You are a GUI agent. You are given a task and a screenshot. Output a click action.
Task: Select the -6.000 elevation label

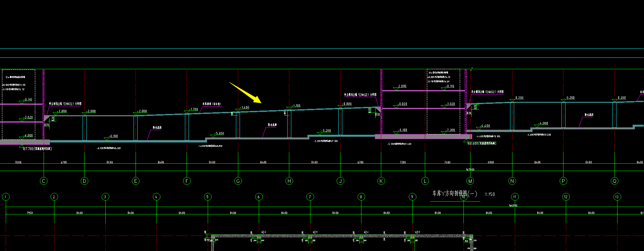[x=28, y=135]
